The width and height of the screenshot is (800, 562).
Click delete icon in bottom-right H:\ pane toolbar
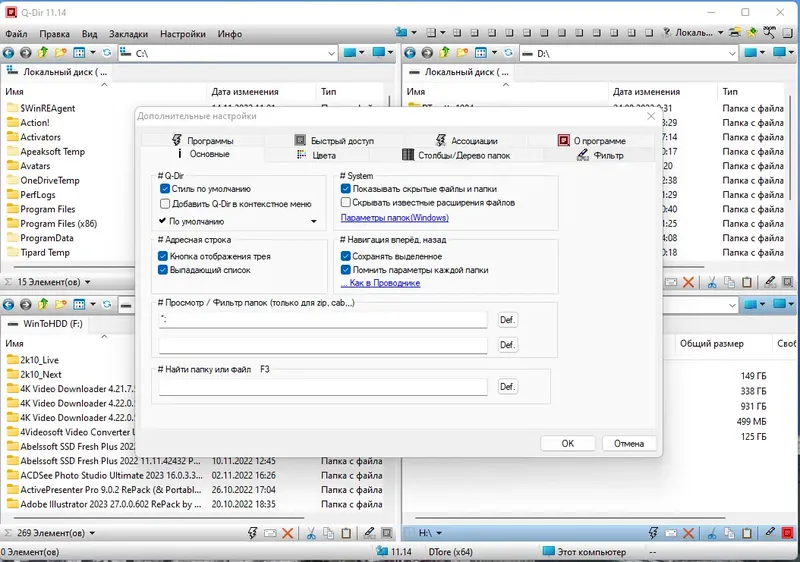coord(688,533)
